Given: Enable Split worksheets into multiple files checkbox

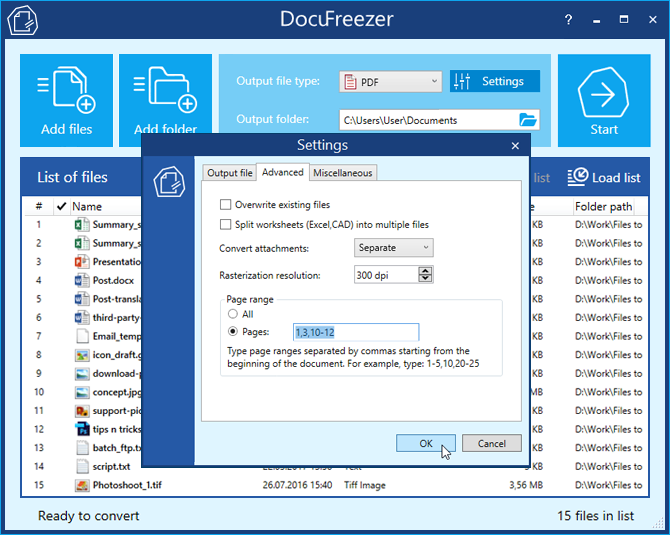Looking at the screenshot, I should click(225, 224).
